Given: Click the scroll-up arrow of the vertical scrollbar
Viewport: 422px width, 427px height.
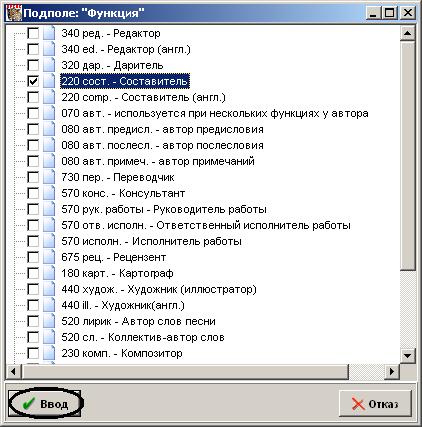Looking at the screenshot, I should (x=407, y=33).
